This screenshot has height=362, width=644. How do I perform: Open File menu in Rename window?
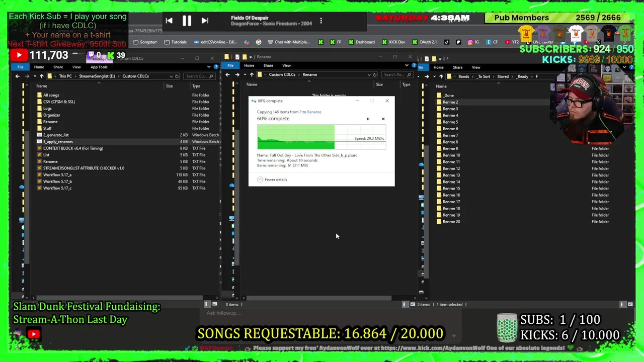pyautogui.click(x=230, y=65)
